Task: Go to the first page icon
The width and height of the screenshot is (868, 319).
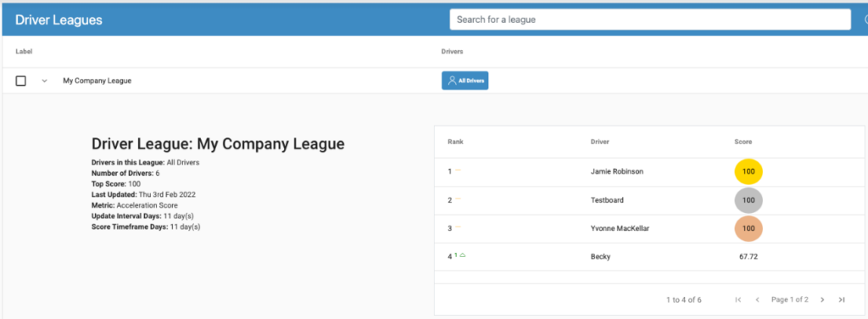Action: [738, 299]
